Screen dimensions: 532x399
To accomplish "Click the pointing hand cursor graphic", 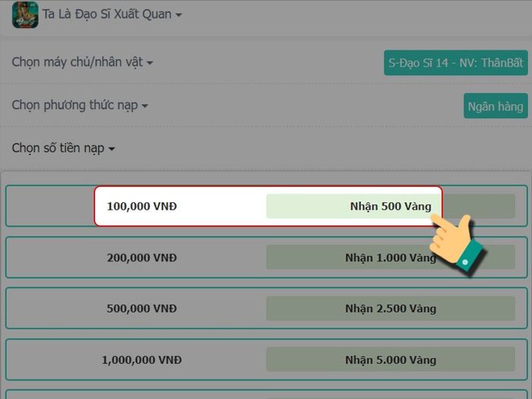I will click(457, 244).
